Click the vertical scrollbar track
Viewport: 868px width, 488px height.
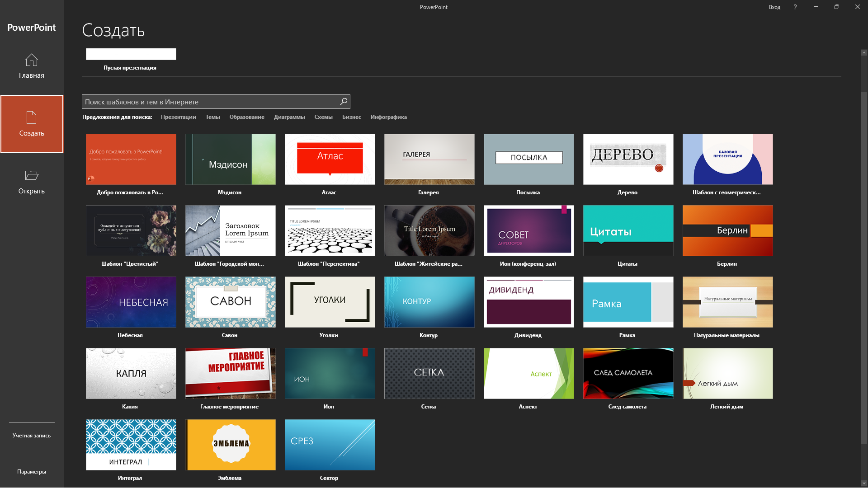tap(864, 461)
